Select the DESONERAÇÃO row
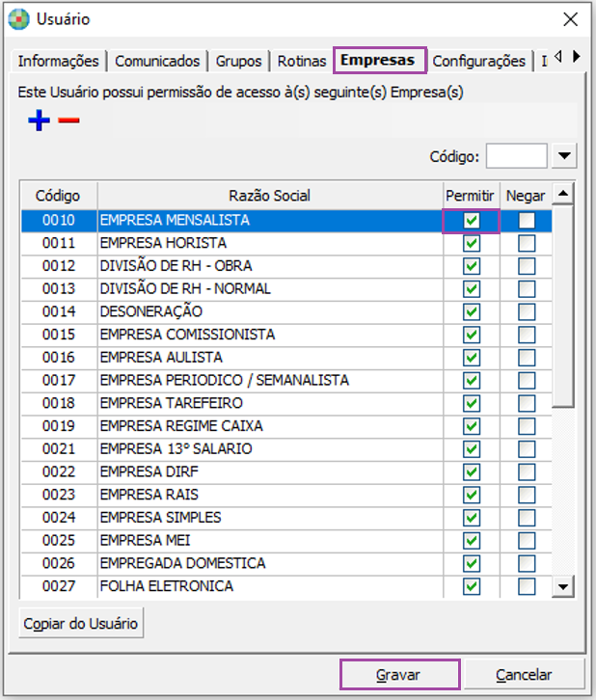The width and height of the screenshot is (596, 700). (286, 311)
